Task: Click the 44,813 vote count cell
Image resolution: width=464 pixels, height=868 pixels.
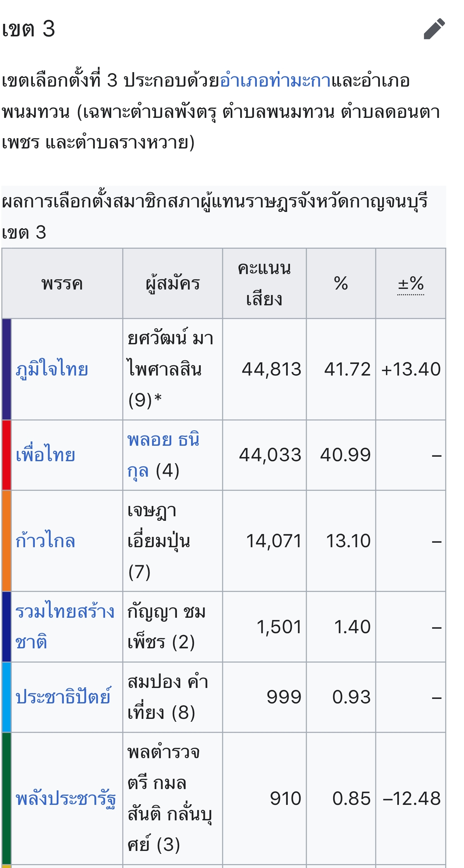Action: pyautogui.click(x=271, y=369)
